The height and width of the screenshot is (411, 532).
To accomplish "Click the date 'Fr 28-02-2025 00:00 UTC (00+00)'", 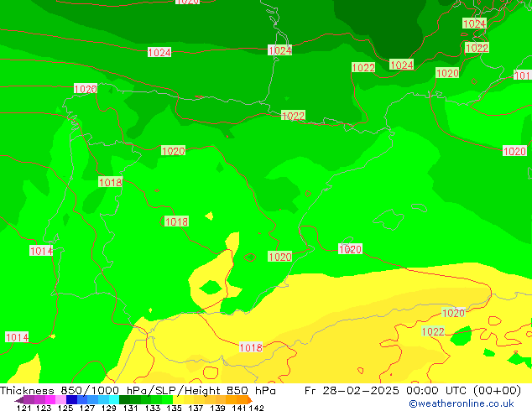I will (x=413, y=391).
